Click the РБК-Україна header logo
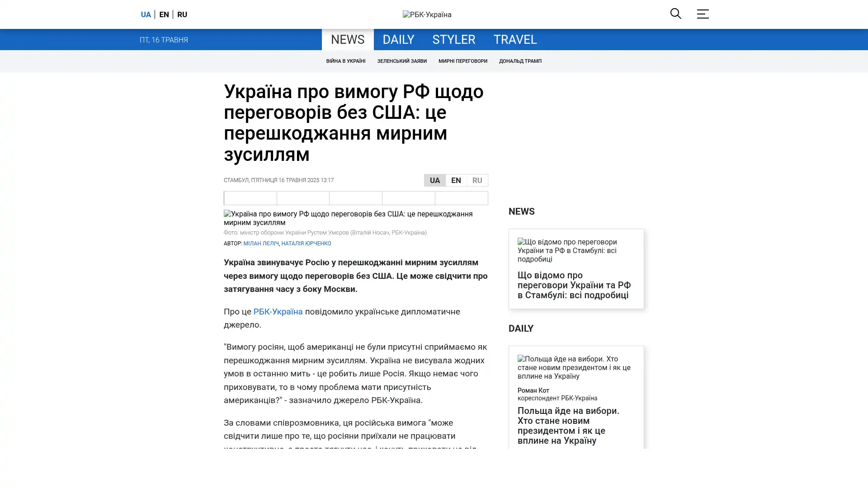 pyautogui.click(x=427, y=14)
